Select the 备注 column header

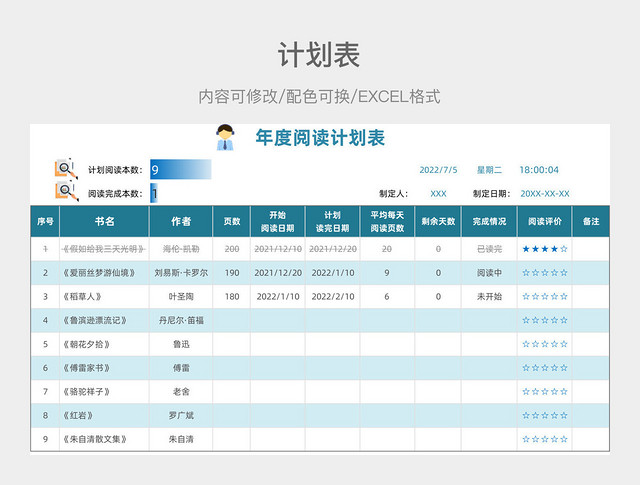pos(591,221)
